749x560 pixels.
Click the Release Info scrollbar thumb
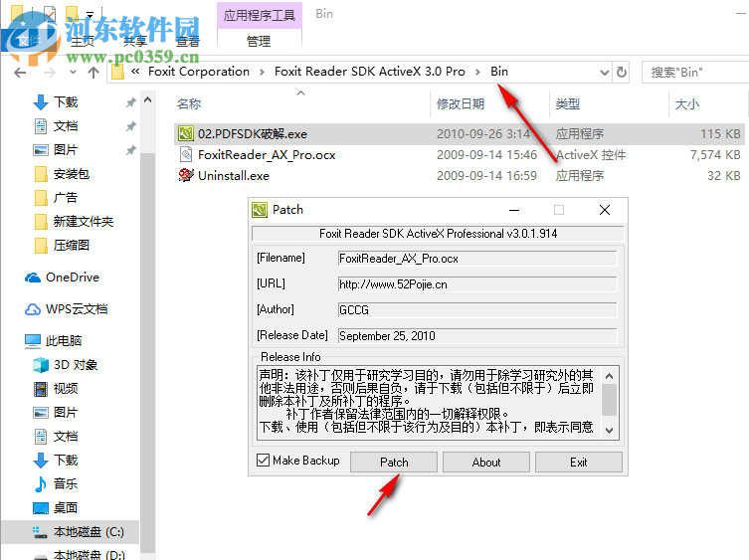[609, 400]
